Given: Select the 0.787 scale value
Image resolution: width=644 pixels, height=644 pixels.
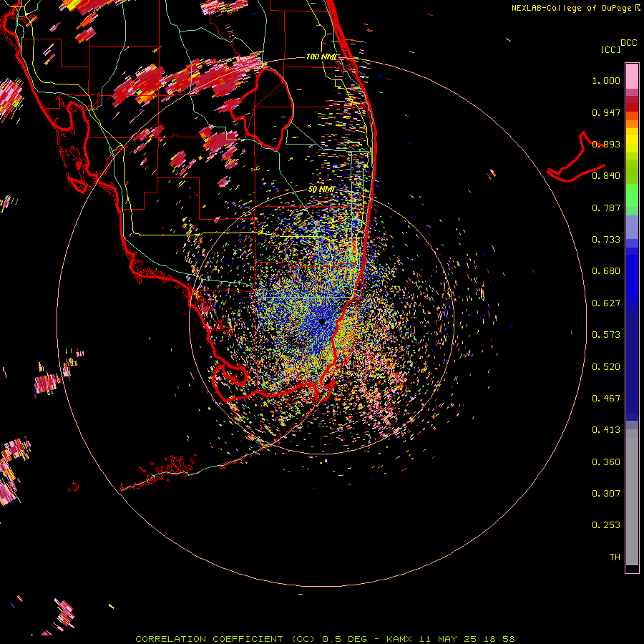Looking at the screenshot, I should coord(606,208).
